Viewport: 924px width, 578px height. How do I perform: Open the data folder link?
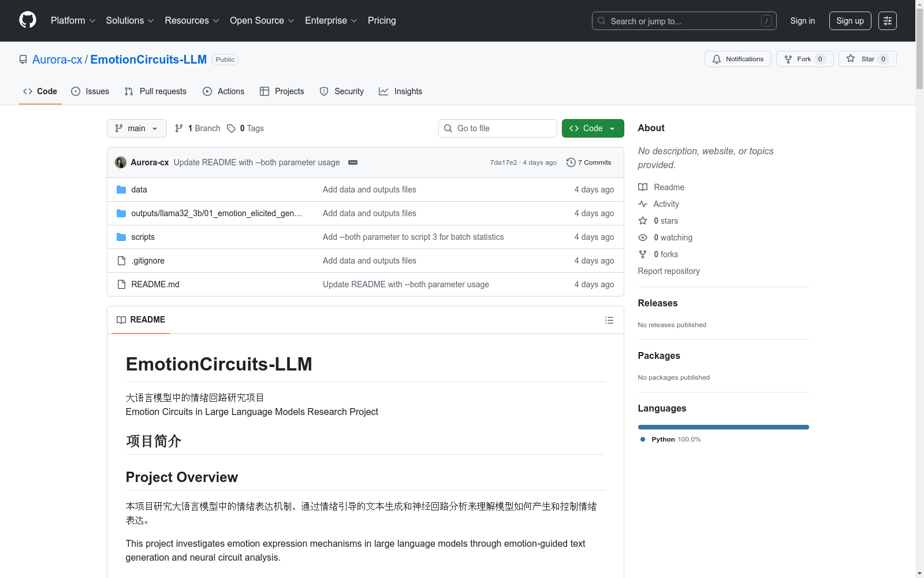139,190
